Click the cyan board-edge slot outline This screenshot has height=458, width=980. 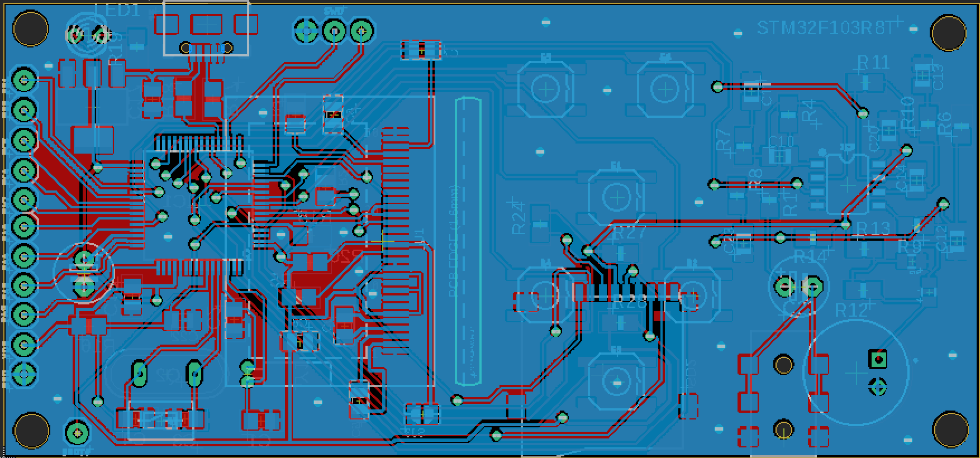(468, 241)
